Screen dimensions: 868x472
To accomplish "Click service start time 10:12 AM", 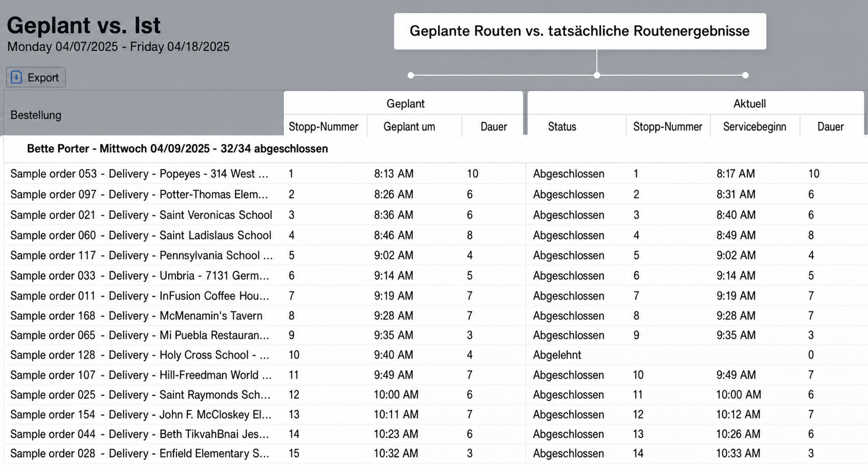I will [x=739, y=414].
